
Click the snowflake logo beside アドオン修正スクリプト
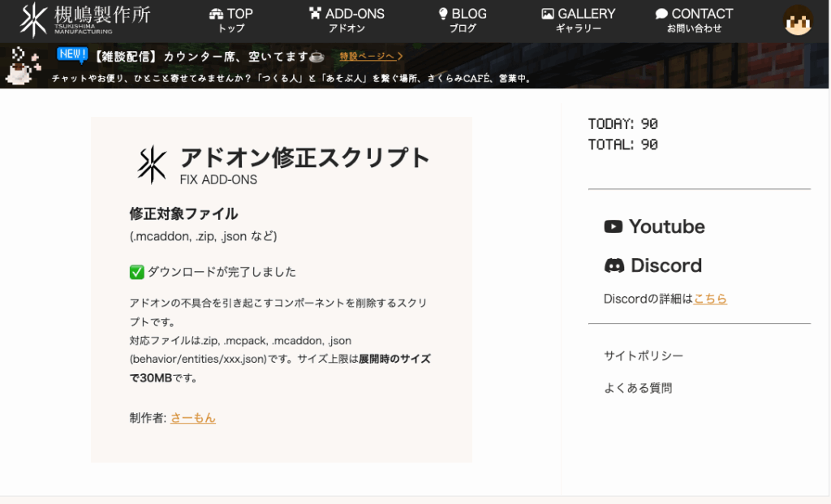(x=151, y=164)
